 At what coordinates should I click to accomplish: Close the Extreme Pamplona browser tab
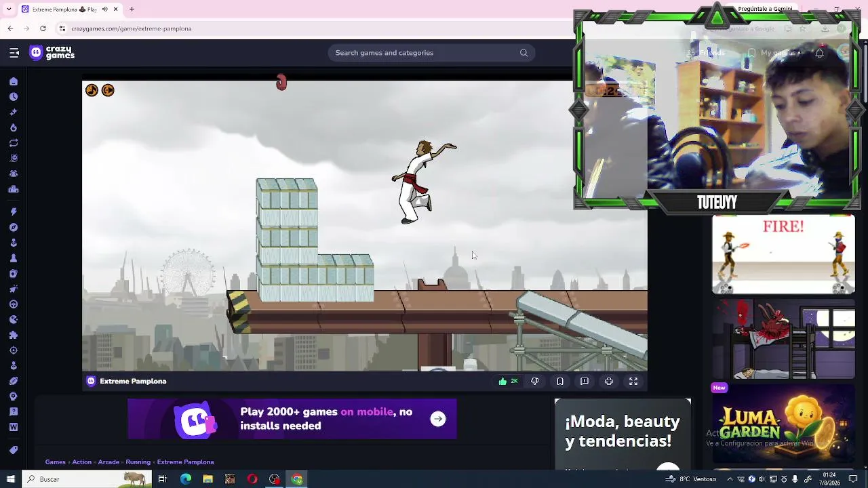115,9
